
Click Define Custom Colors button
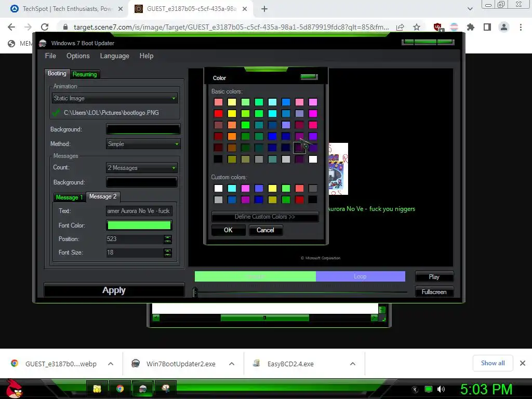coord(265,217)
